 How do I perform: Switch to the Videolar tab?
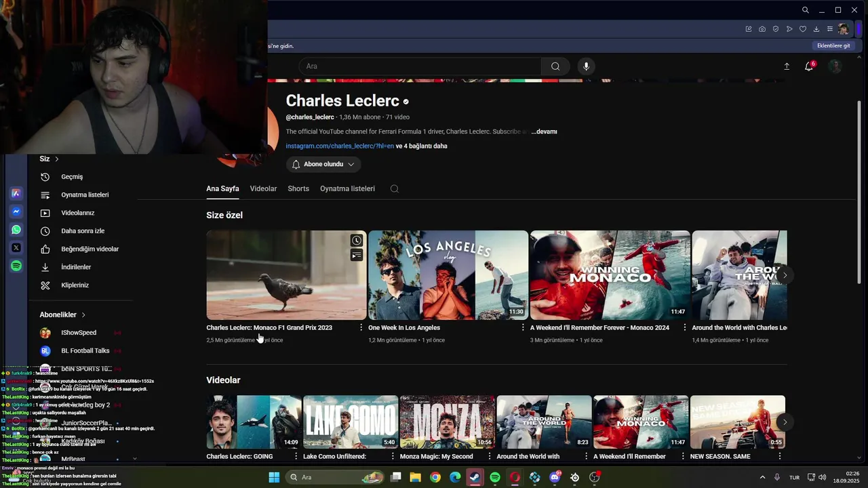(263, 188)
